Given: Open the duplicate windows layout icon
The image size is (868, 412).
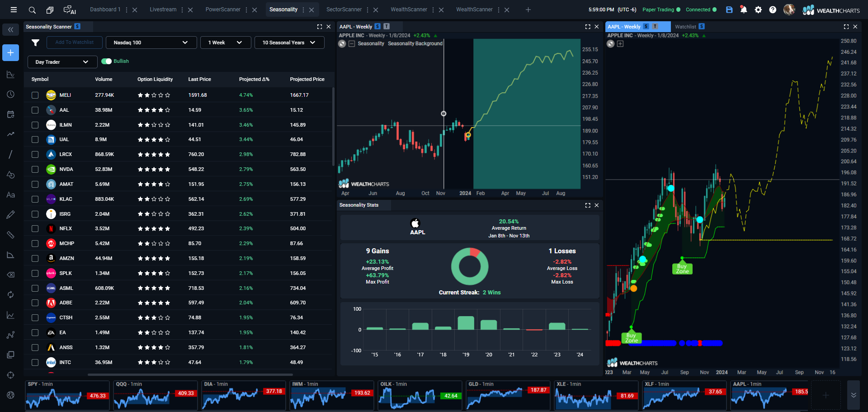Looking at the screenshot, I should tap(50, 9).
